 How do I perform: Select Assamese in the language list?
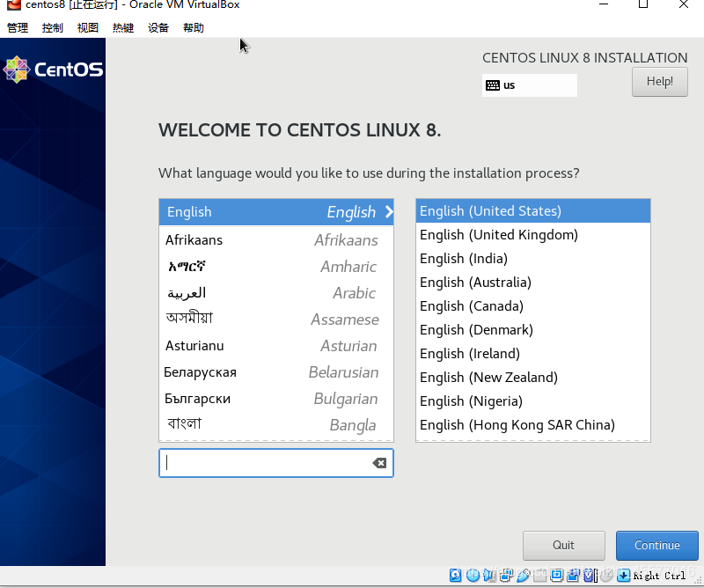276,320
